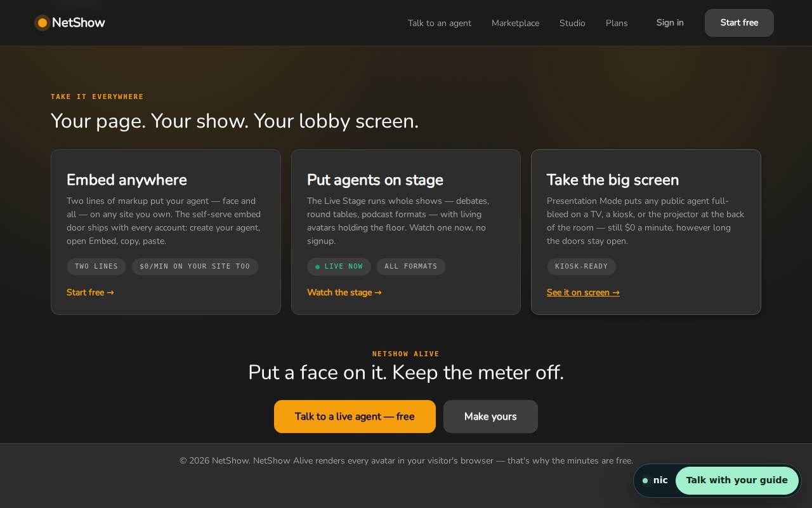This screenshot has height=508, width=812.
Task: Click the LIVE NOW badge
Action: click(x=339, y=267)
